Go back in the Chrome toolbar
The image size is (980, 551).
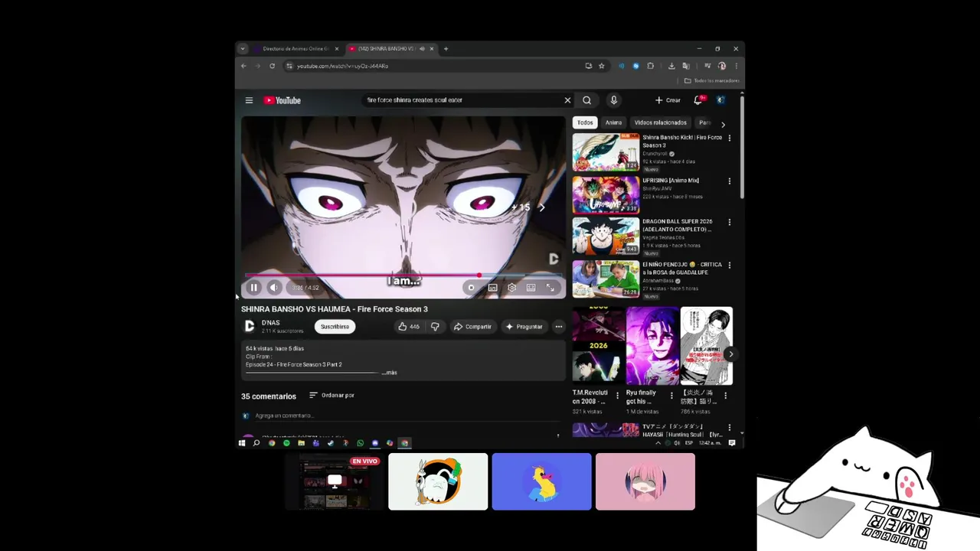point(243,66)
